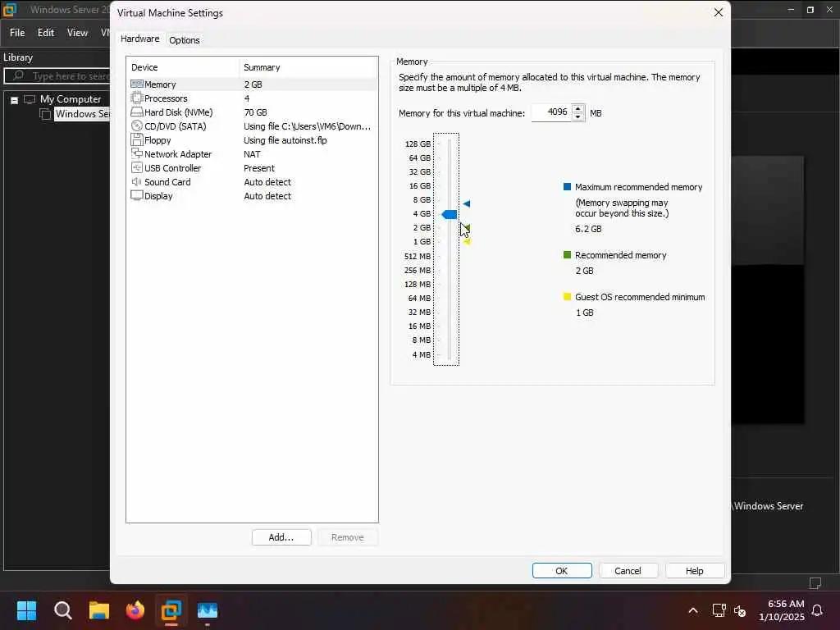Click the library search magnifier icon
Image resolution: width=840 pixels, height=630 pixels.
coord(18,75)
